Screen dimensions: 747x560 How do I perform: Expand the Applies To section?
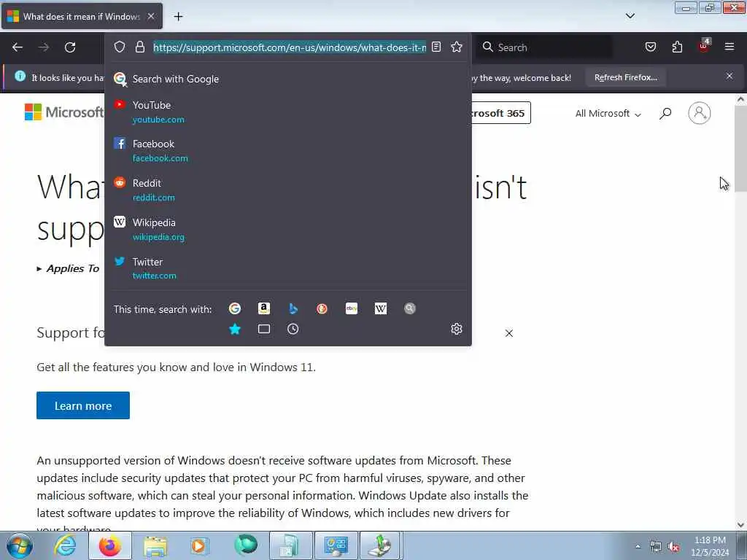click(x=68, y=268)
